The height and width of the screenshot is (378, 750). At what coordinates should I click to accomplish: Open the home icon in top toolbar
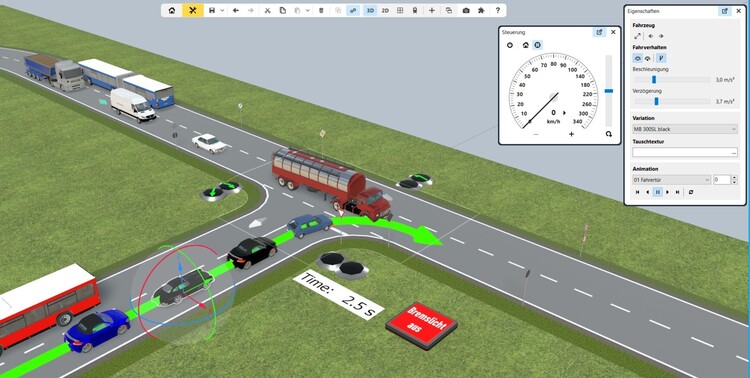172,11
